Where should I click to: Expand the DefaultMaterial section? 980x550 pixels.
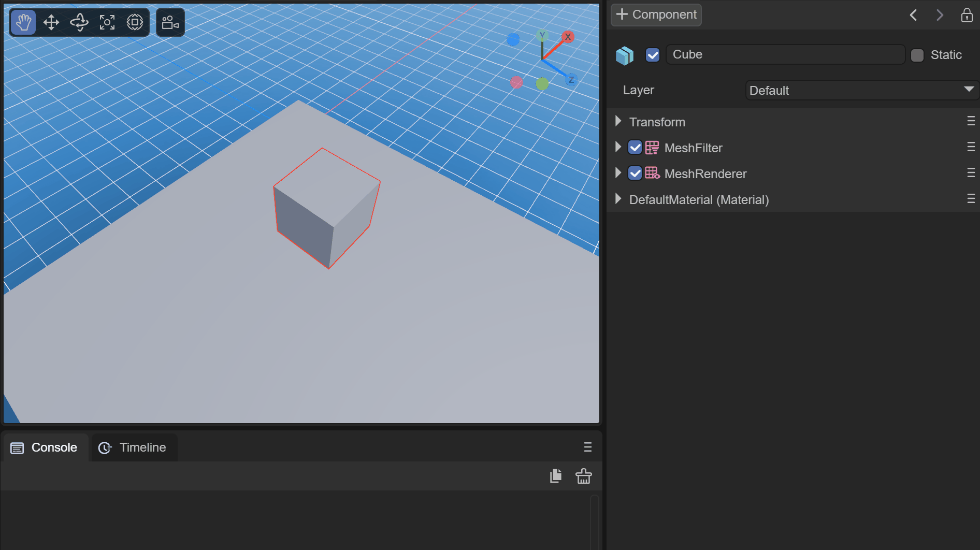tap(618, 199)
